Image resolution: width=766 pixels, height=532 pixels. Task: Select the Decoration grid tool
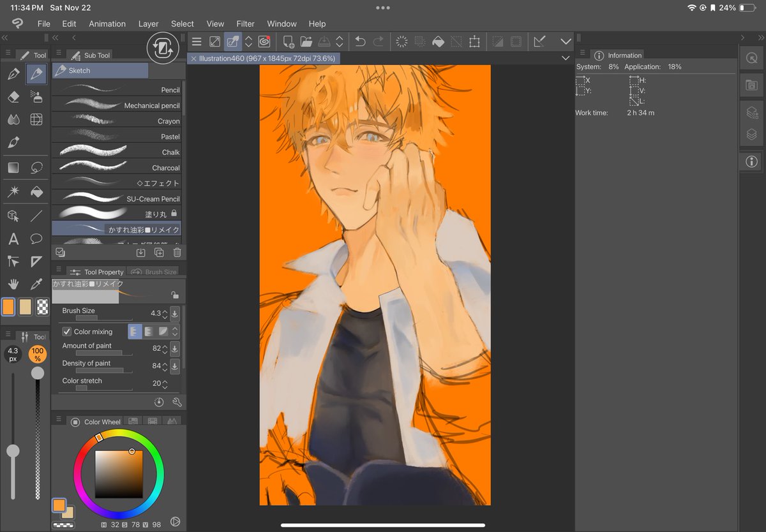[36, 119]
